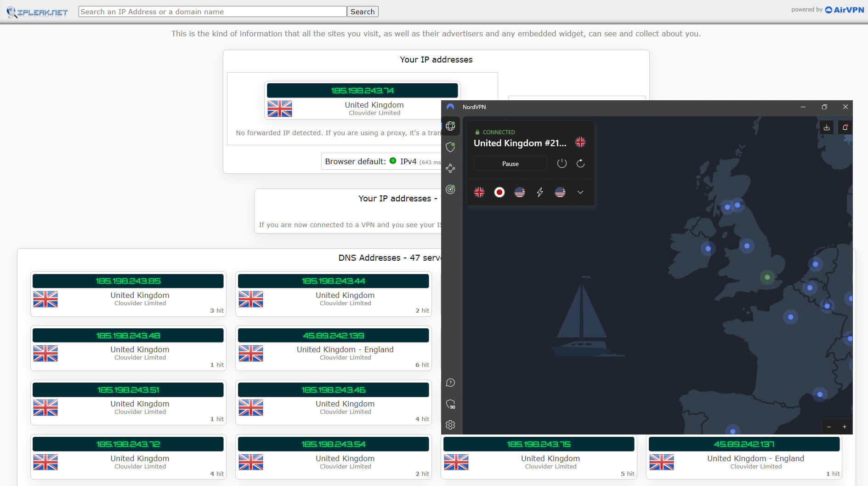Zoom out the NordVPN map
The height and width of the screenshot is (486, 868).
[829, 427]
